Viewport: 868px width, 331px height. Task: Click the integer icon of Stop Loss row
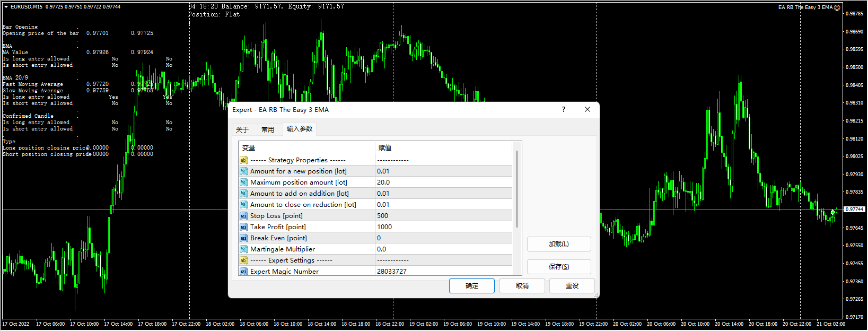(x=243, y=216)
